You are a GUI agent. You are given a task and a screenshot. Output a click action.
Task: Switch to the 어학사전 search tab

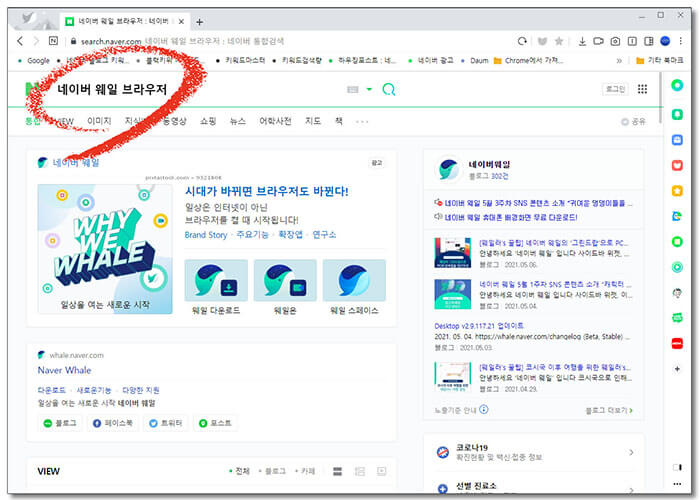tap(275, 121)
